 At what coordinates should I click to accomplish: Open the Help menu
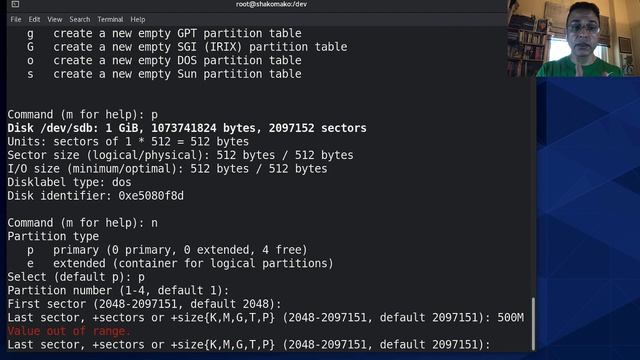pos(138,19)
